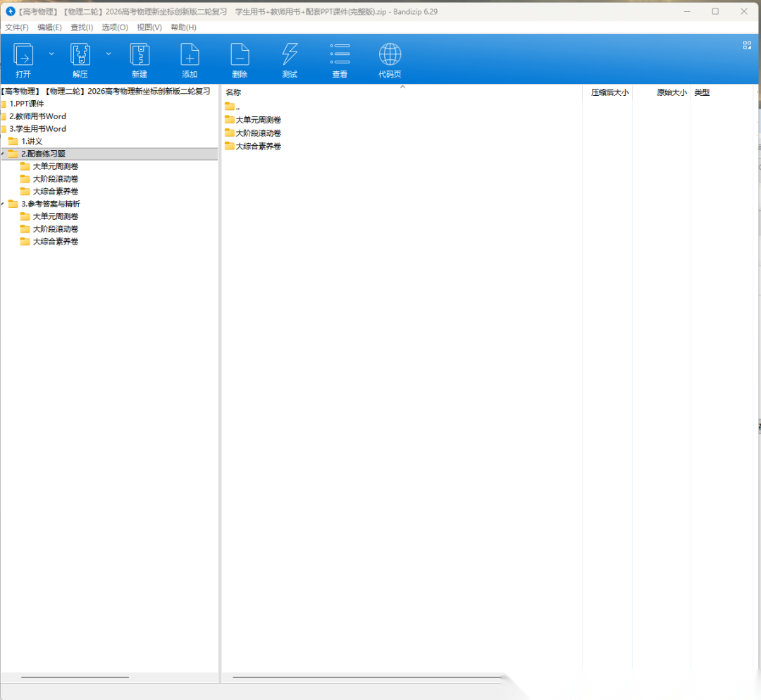Click the Delete (删除) toolbar icon
The width and height of the screenshot is (761, 700).
[240, 55]
